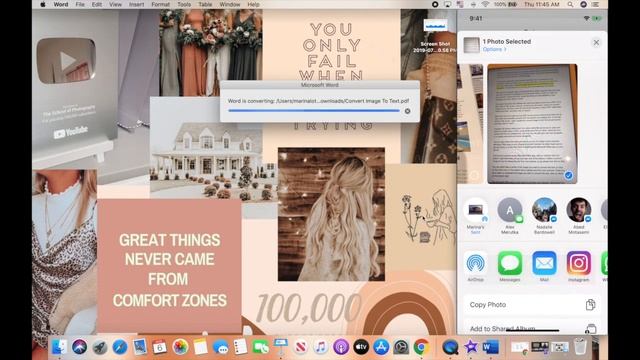Send photo to contact Abed Motasemi
Image resolution: width=640 pixels, height=360 pixels.
point(578,216)
